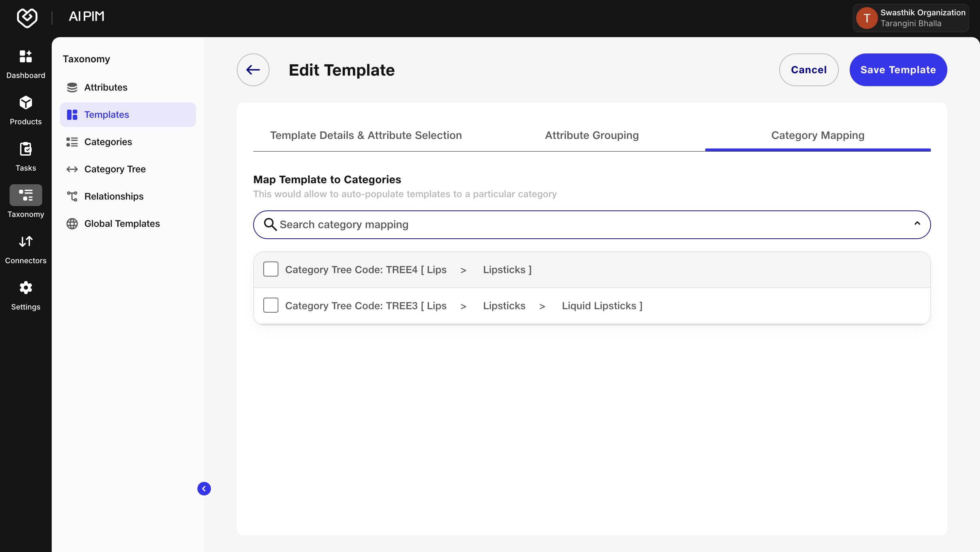Screen dimensions: 980x552
Task: Click the Cancel button
Action: tap(809, 70)
